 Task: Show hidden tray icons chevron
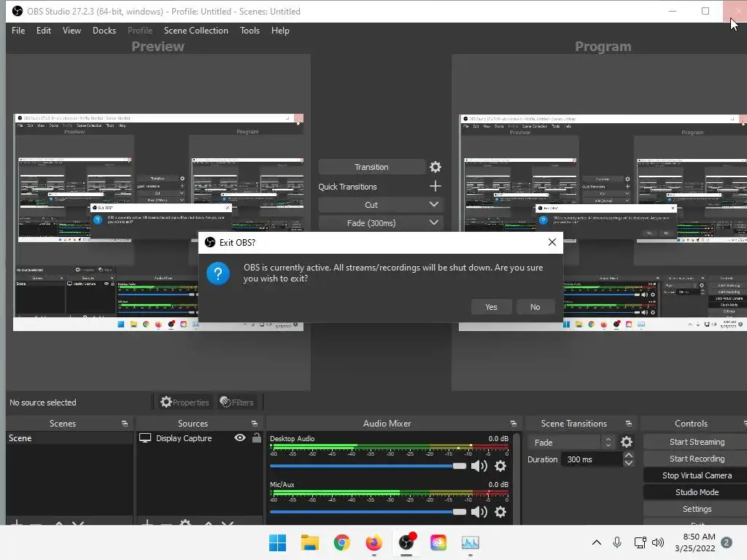click(x=597, y=542)
